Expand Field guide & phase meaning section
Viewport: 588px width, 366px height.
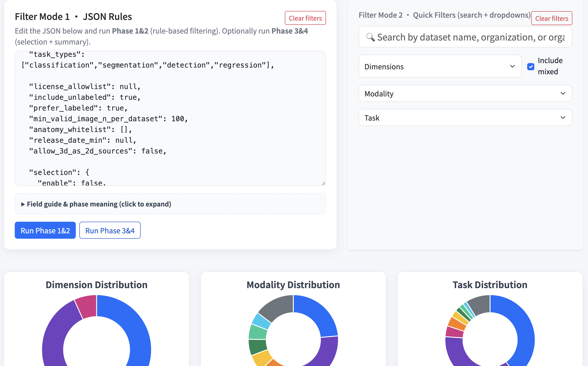coord(99,204)
